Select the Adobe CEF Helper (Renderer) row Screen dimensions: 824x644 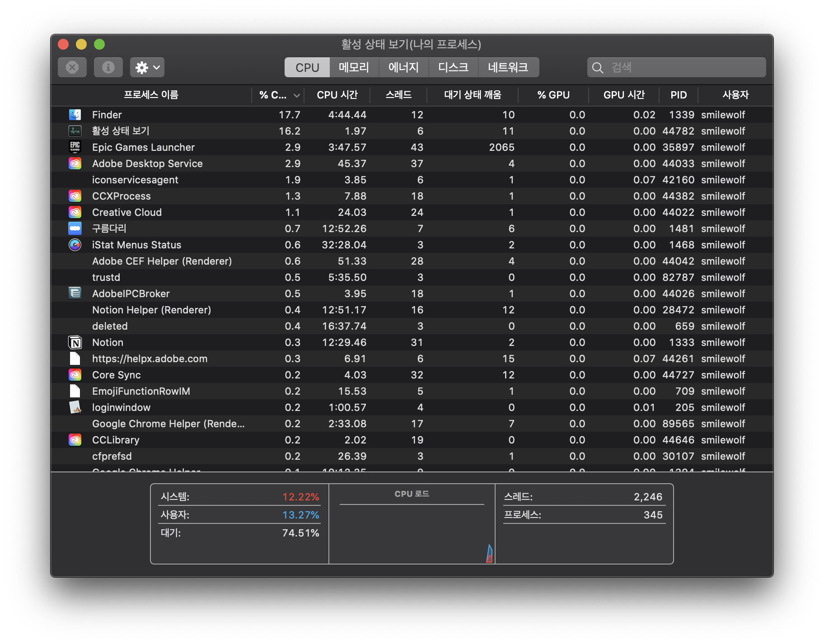[x=412, y=261]
